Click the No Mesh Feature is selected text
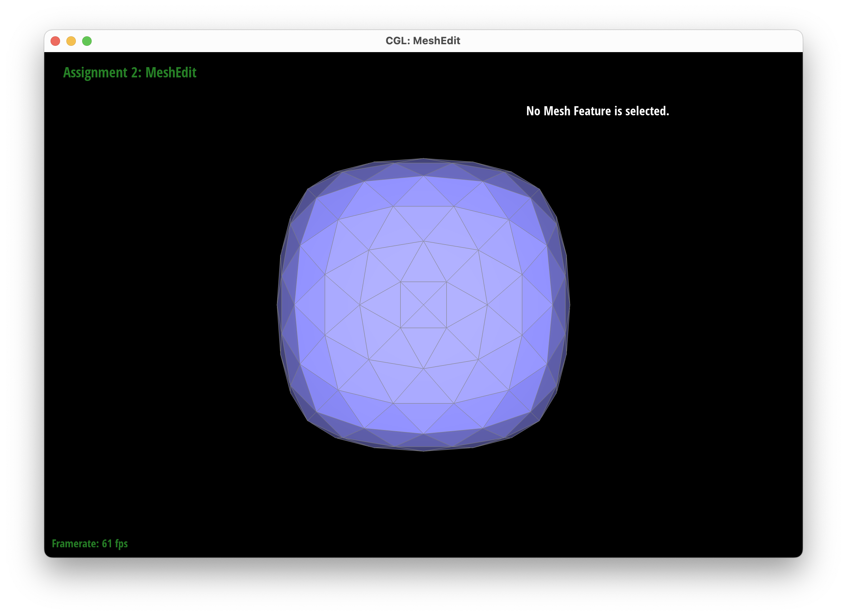847x616 pixels. (598, 111)
